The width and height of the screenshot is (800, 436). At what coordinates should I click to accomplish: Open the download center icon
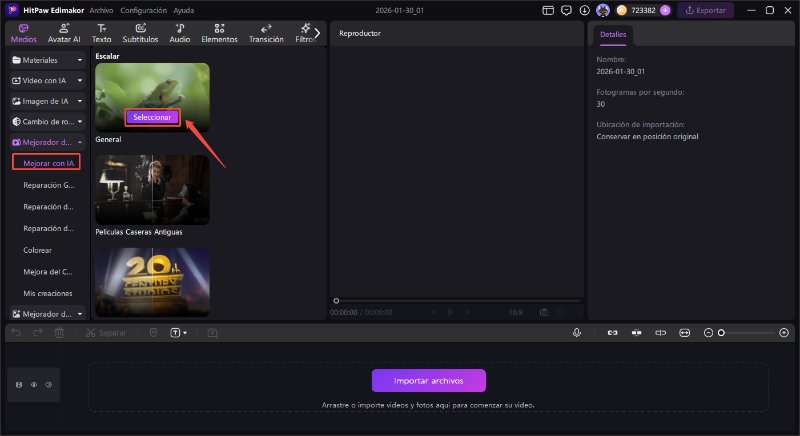585,10
